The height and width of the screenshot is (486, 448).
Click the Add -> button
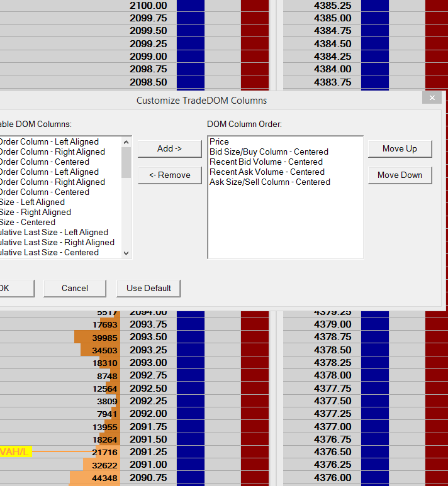pyautogui.click(x=170, y=149)
